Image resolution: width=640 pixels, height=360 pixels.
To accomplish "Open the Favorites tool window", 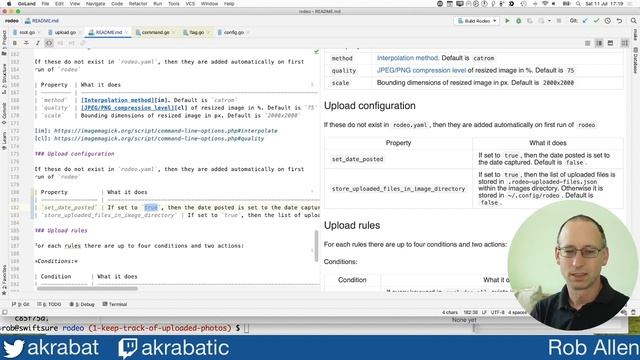I will (4, 280).
